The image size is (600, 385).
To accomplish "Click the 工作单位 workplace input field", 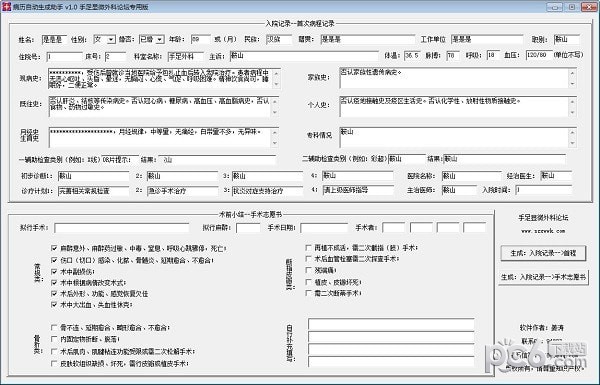I will click(x=487, y=39).
